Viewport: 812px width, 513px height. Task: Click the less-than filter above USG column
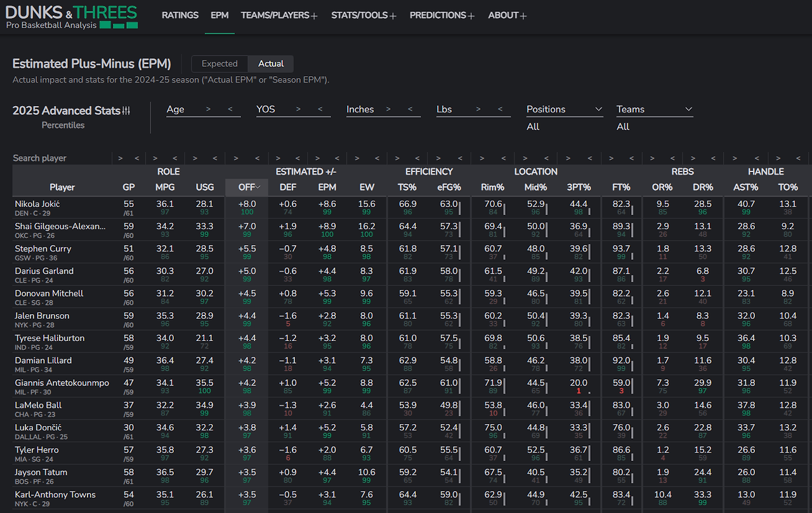pyautogui.click(x=216, y=158)
